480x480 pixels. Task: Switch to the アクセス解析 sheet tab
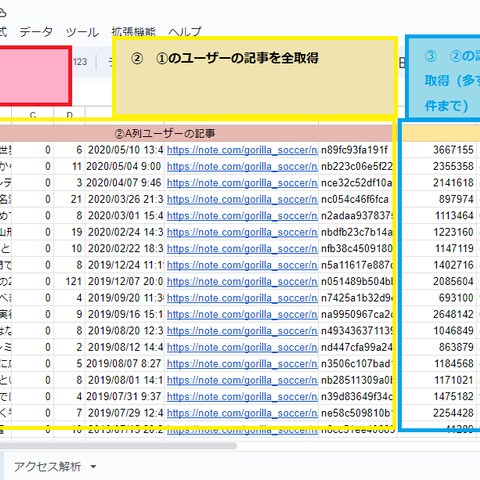point(47,466)
